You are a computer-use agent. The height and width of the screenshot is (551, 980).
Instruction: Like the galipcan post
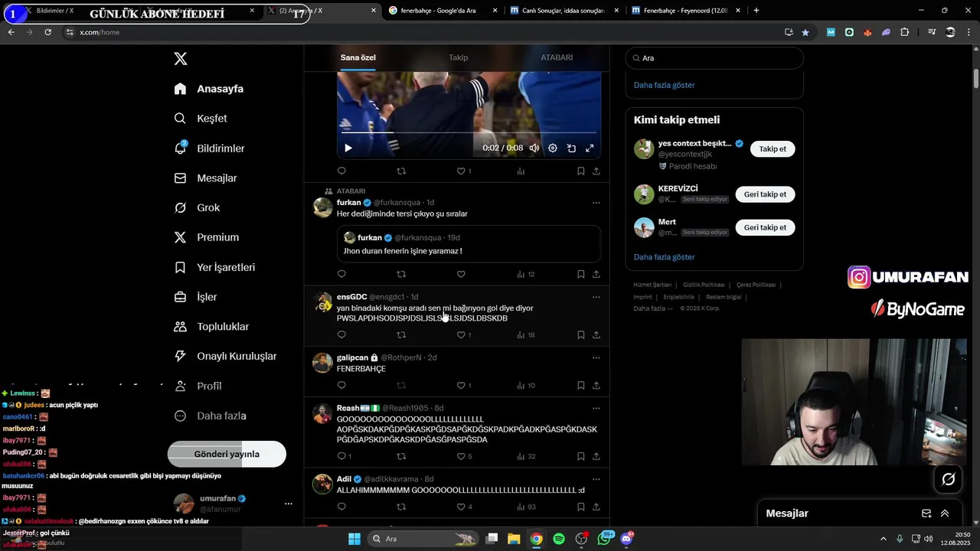click(461, 386)
